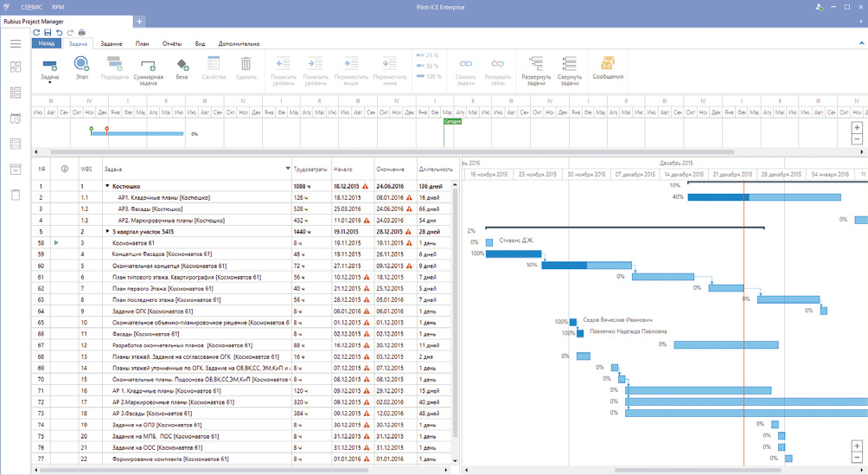
Task: Set progress to 25 %
Action: tap(428, 55)
